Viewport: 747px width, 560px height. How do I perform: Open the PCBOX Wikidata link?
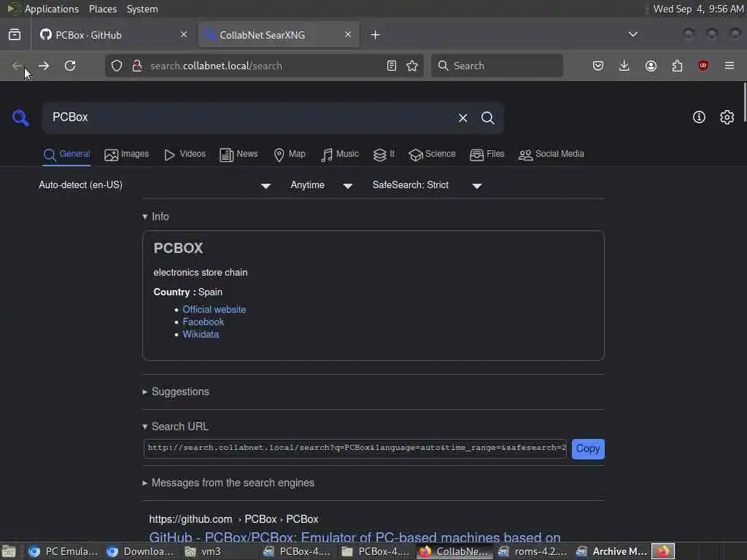(x=201, y=334)
